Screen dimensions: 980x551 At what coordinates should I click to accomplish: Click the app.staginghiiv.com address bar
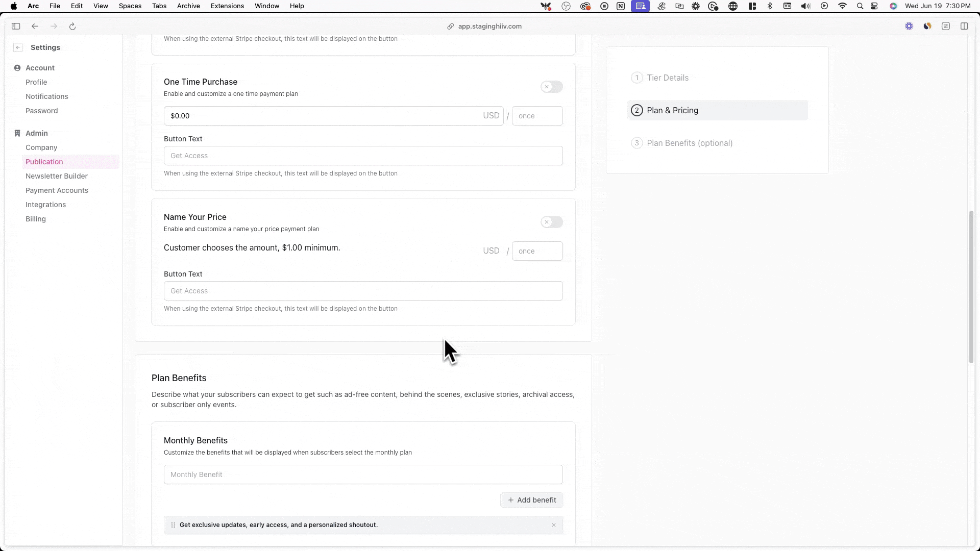[490, 27]
